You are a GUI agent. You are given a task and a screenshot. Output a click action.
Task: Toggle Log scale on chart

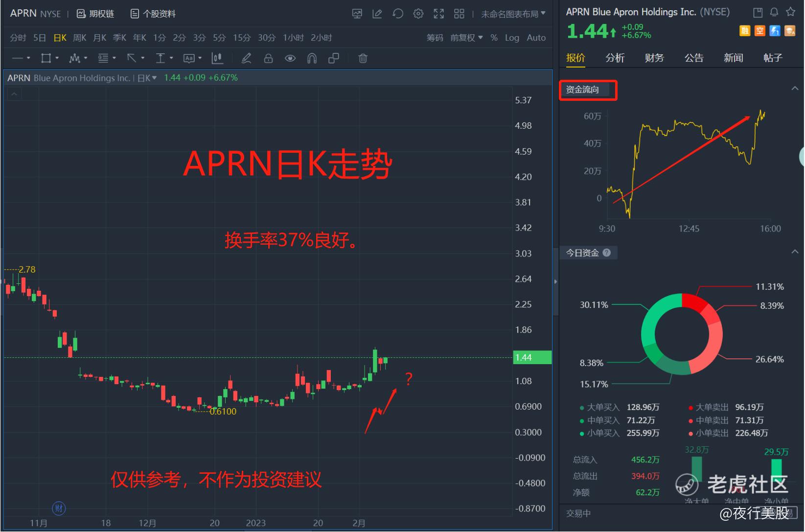512,38
